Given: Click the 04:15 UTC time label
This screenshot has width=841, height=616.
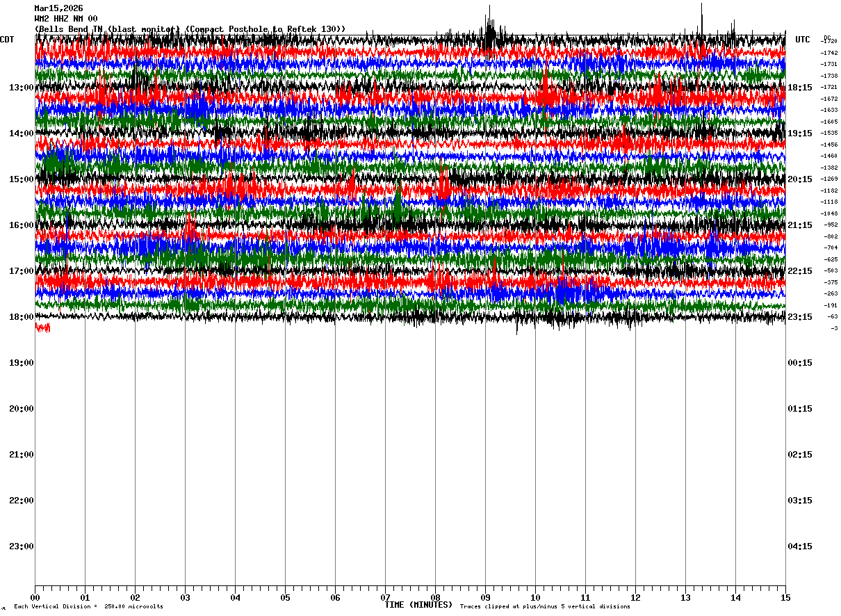Looking at the screenshot, I should (x=800, y=546).
